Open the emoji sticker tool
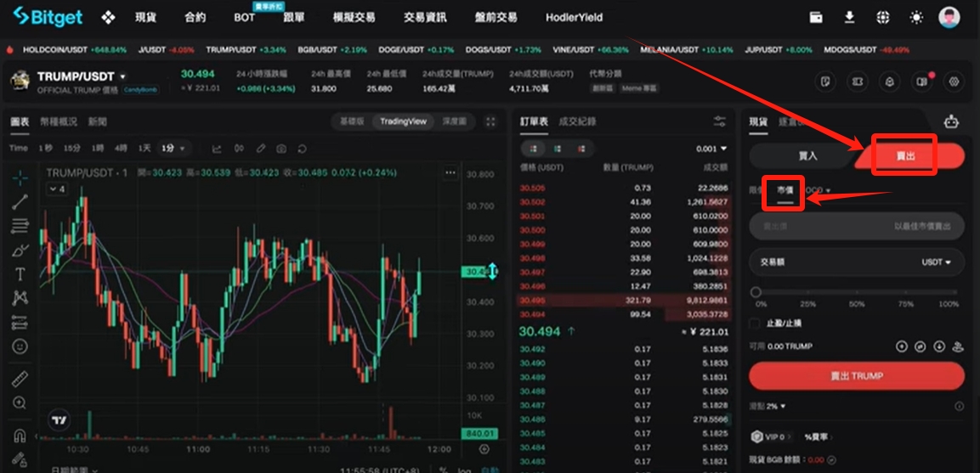 pos(20,346)
